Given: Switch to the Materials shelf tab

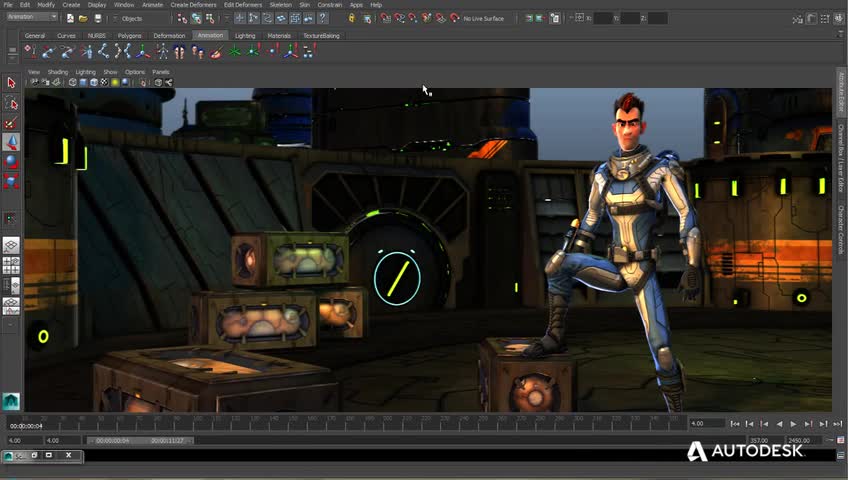Looking at the screenshot, I should pos(279,36).
